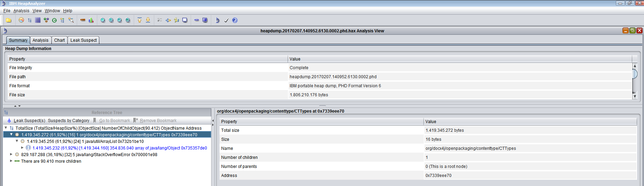
Task: Click the horizontal split collapse arrows
Action: click(x=17, y=106)
